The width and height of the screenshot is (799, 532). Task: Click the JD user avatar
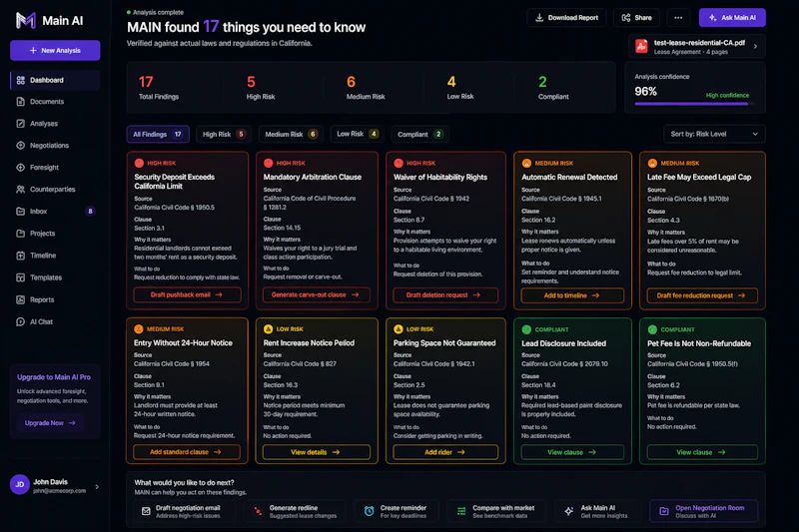19,485
